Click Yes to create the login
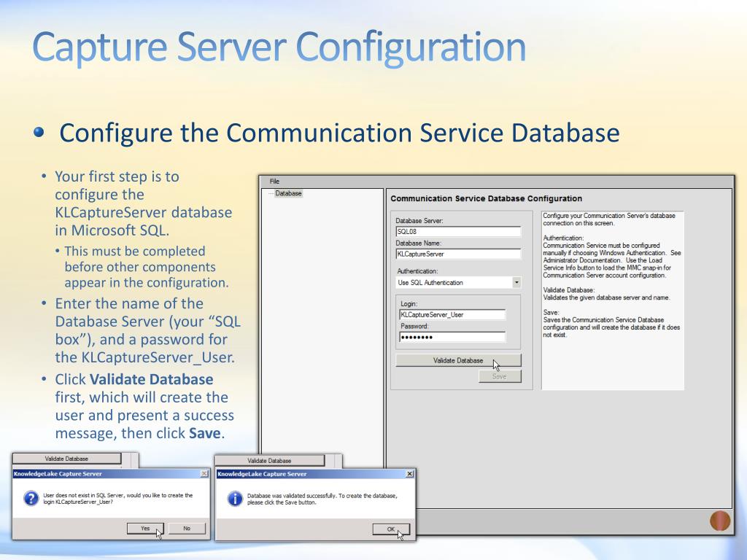747x560 pixels. click(145, 528)
